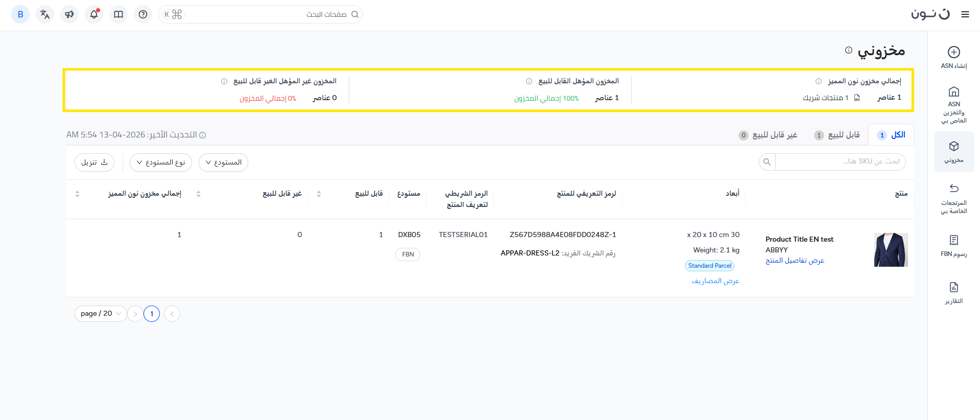980x420 pixels.
Task: Sort by إجمالي مخزون نون المميز column
Action: [78, 194]
